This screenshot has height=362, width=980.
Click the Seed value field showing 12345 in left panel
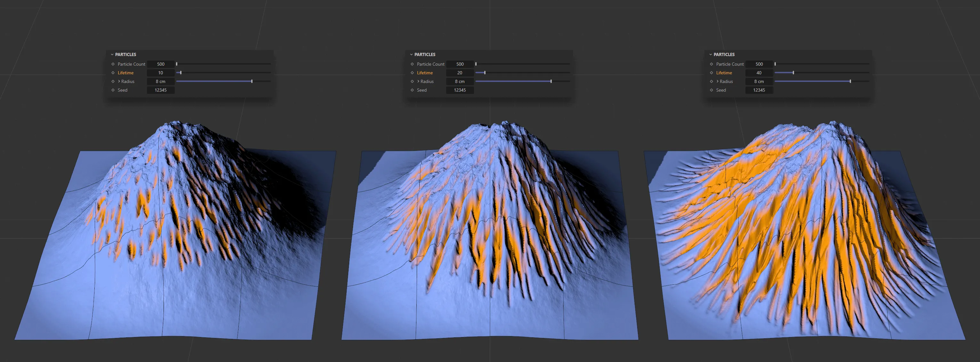pyautogui.click(x=161, y=90)
